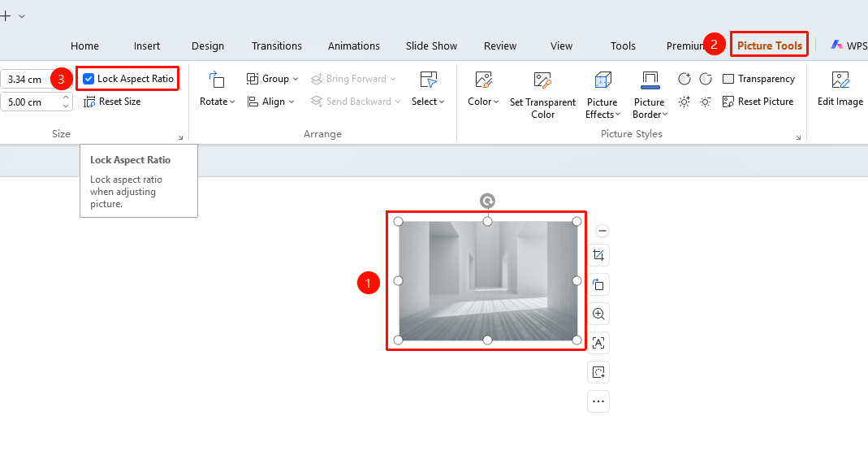Click the zoom-in preview icon beside picture
This screenshot has width=868, height=455.
598,314
